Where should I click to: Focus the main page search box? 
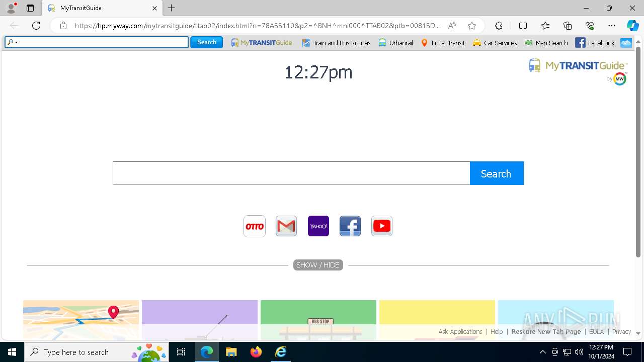[x=291, y=173]
